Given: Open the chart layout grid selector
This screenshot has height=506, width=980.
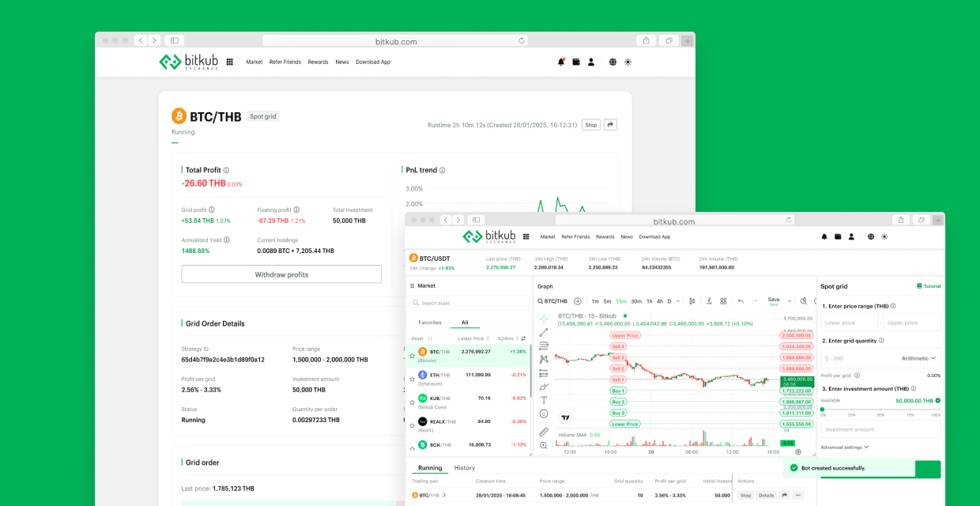Looking at the screenshot, I should pos(723,301).
